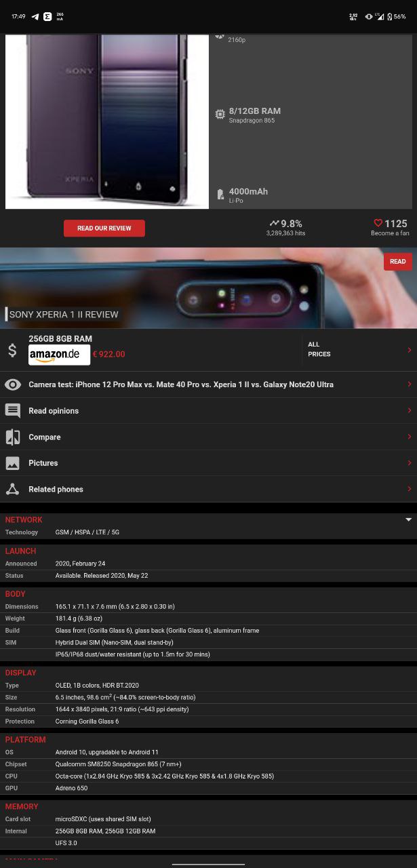The image size is (417, 868).
Task: Tap the 256GB 8GB RAM variant label
Action: [60, 338]
